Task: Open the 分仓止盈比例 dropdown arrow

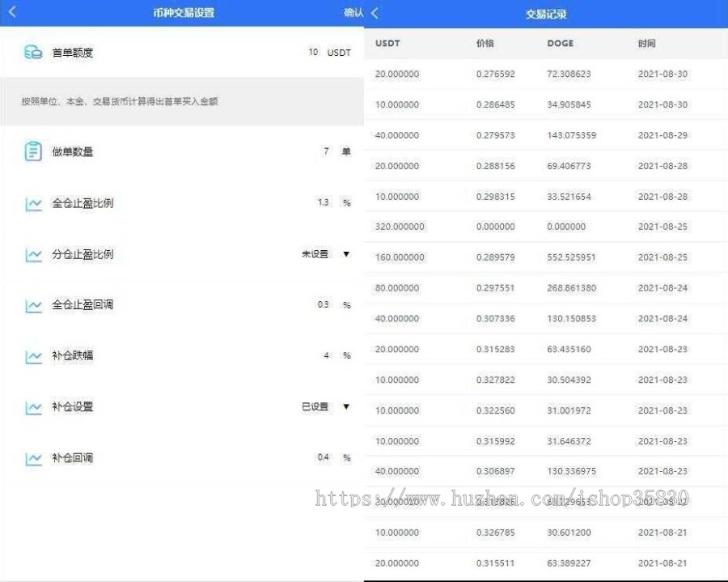Action: coord(346,254)
